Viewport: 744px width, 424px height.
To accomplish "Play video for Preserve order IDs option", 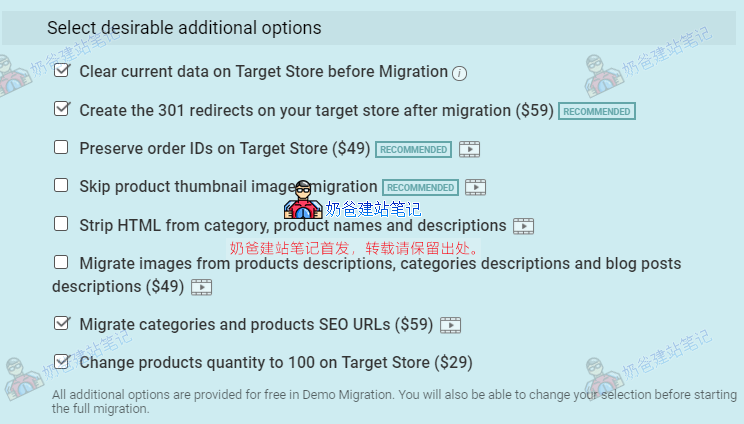I will coord(470,149).
